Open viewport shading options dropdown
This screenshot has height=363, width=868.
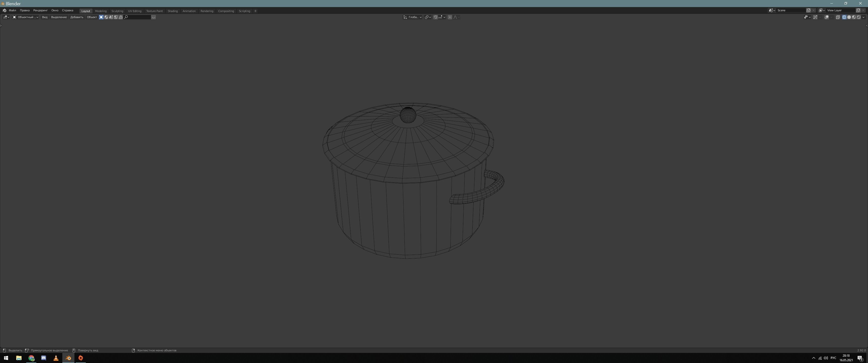(x=863, y=17)
